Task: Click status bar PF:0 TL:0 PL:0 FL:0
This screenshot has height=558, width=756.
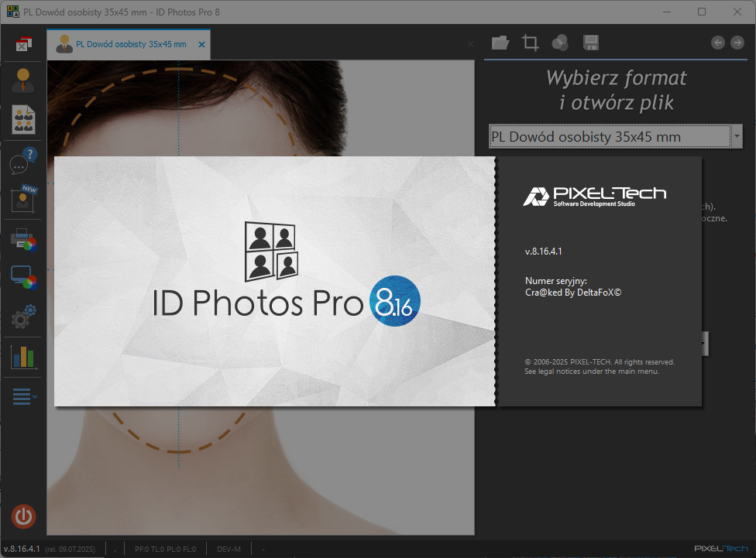Action: click(166, 549)
